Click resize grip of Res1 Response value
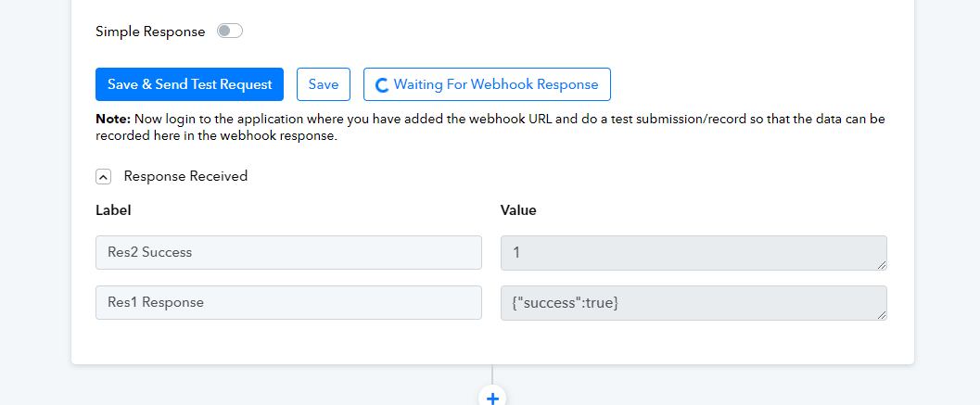The image size is (980, 405). click(881, 315)
